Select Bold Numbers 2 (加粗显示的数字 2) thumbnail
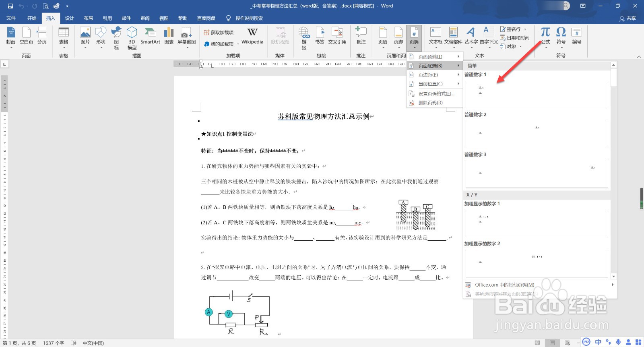This screenshot has height=347, width=644. tap(537, 263)
